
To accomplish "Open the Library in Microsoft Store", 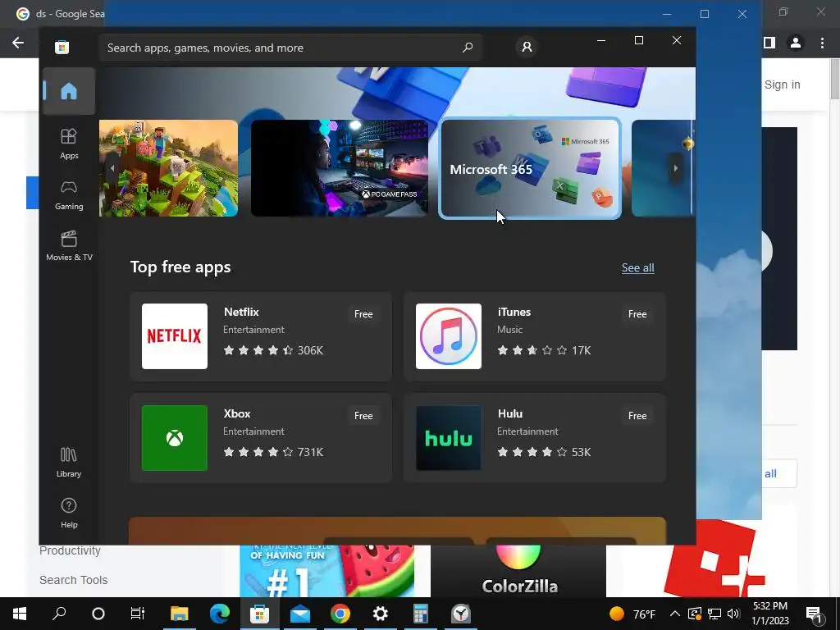I will (69, 463).
